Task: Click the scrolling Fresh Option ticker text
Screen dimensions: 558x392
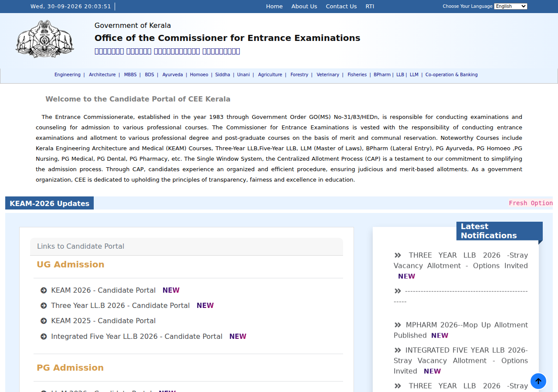Action: click(531, 203)
